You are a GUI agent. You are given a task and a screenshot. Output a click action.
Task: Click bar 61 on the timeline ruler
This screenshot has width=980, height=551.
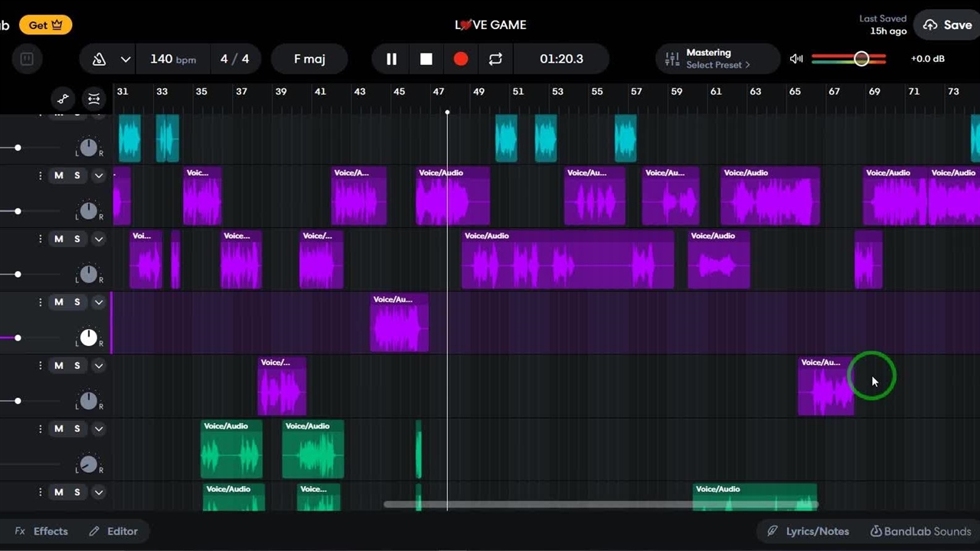[715, 91]
